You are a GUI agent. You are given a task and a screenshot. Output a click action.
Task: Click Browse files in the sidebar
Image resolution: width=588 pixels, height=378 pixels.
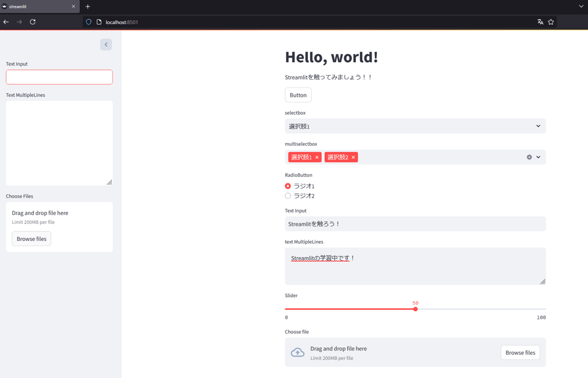32,239
